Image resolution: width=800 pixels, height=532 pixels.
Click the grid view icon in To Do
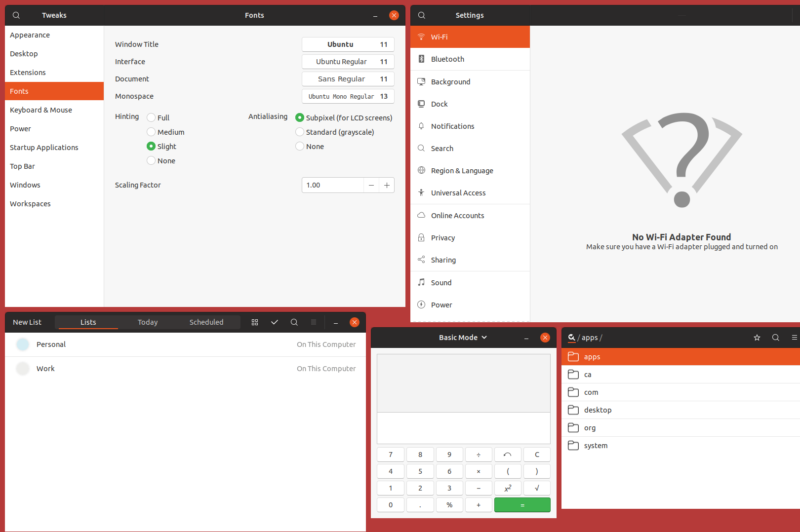pyautogui.click(x=255, y=322)
